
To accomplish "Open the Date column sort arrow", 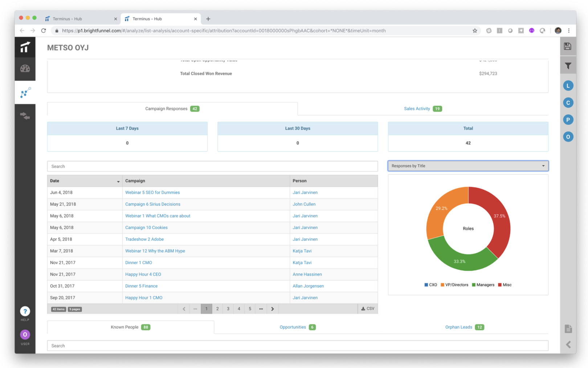I will point(118,181).
